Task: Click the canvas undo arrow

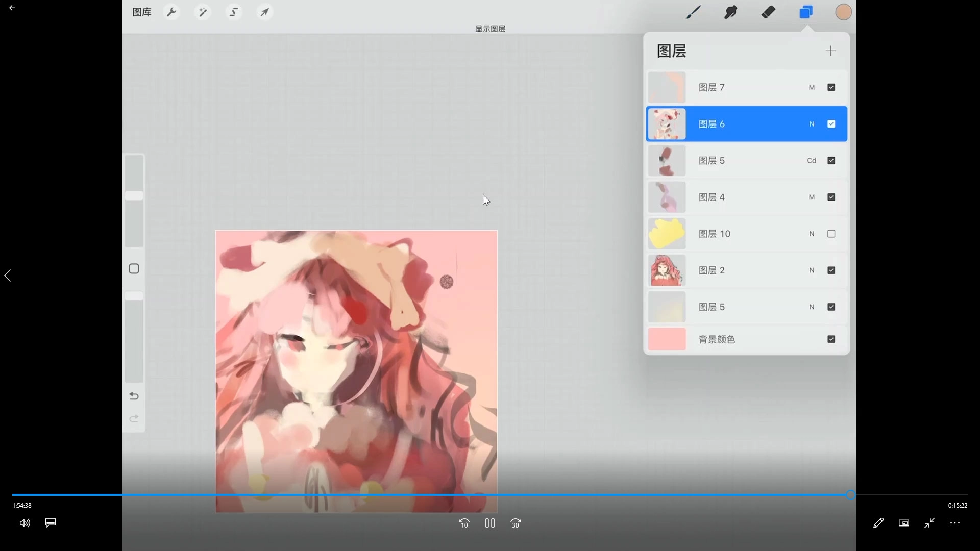Action: coord(134,396)
